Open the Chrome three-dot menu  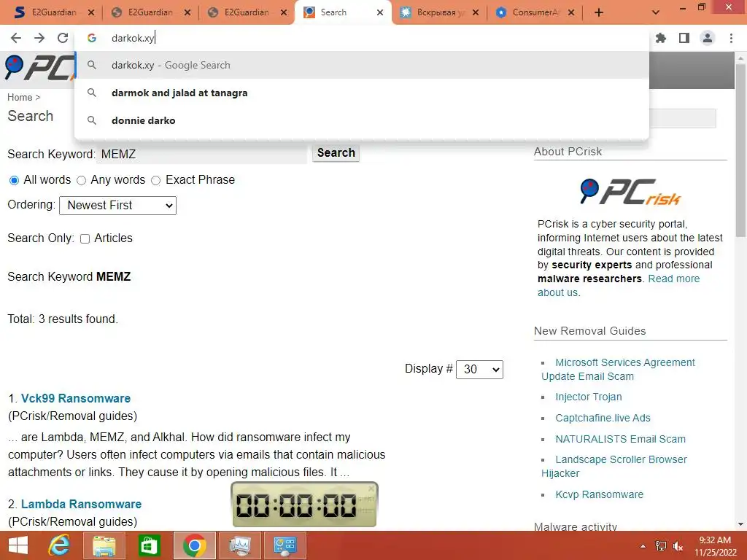pos(731,38)
